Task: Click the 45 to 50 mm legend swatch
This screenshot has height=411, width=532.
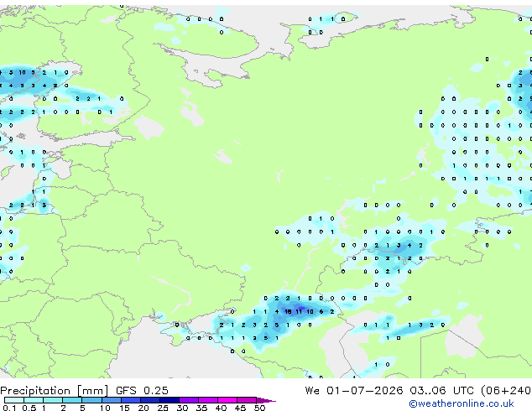Action: click(x=247, y=400)
